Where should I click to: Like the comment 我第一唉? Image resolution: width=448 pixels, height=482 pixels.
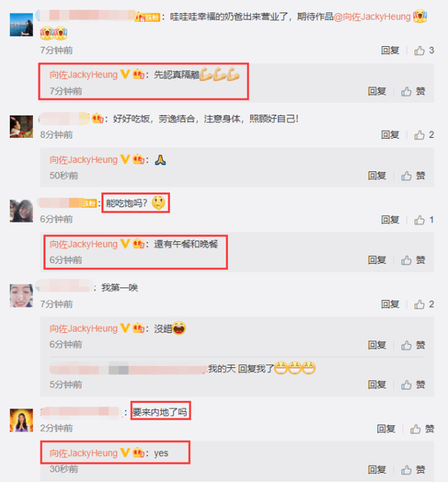point(423,304)
